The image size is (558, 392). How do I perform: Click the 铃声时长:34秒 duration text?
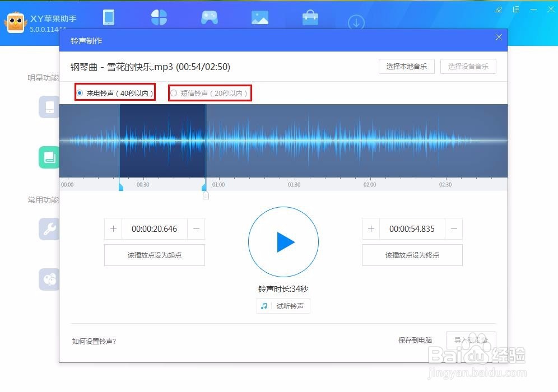[283, 289]
